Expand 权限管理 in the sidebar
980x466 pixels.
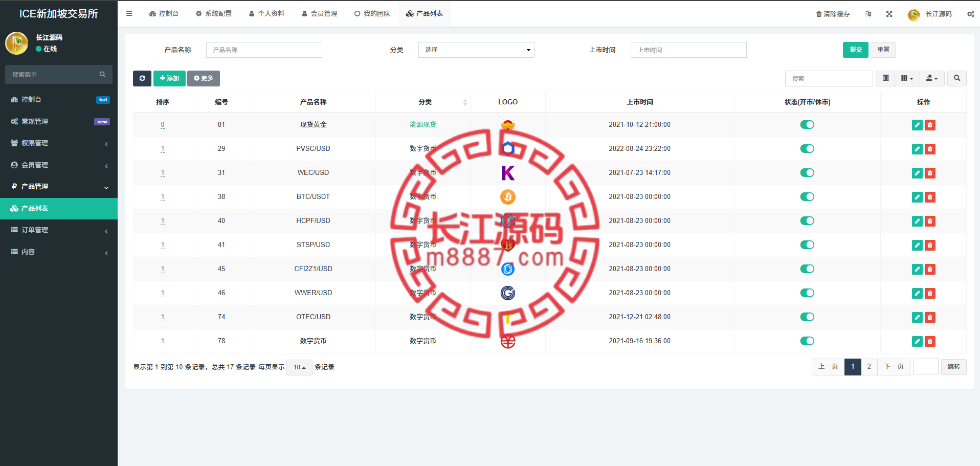click(59, 143)
